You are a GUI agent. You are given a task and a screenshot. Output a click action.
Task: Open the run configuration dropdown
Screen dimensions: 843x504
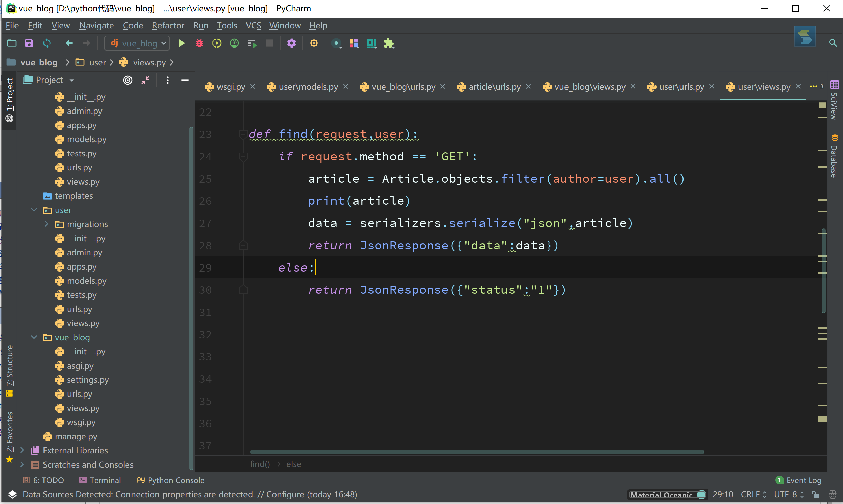137,43
